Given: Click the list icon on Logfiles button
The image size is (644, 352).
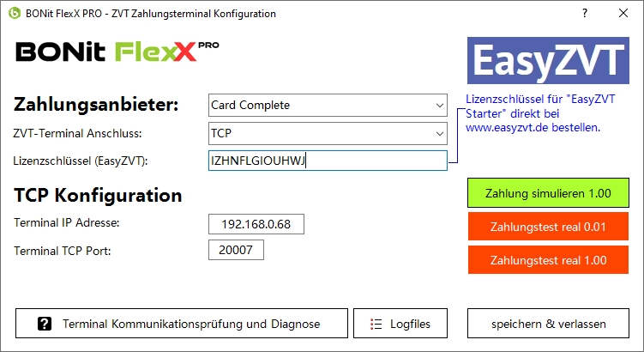Looking at the screenshot, I should coord(376,324).
